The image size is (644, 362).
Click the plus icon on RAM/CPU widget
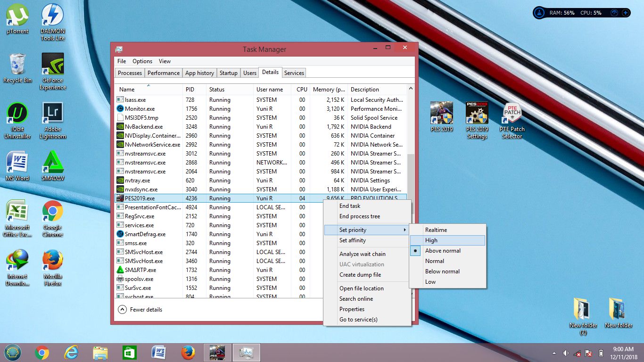(x=625, y=13)
